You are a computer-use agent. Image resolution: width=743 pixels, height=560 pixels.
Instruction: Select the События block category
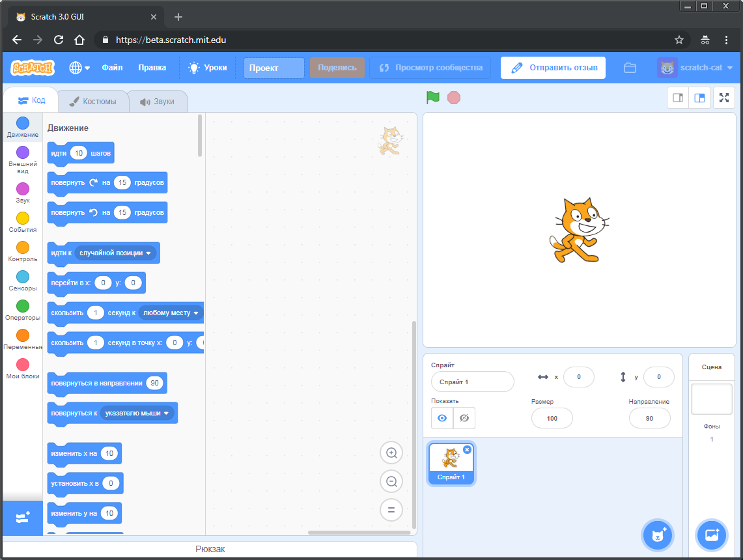pos(23,222)
